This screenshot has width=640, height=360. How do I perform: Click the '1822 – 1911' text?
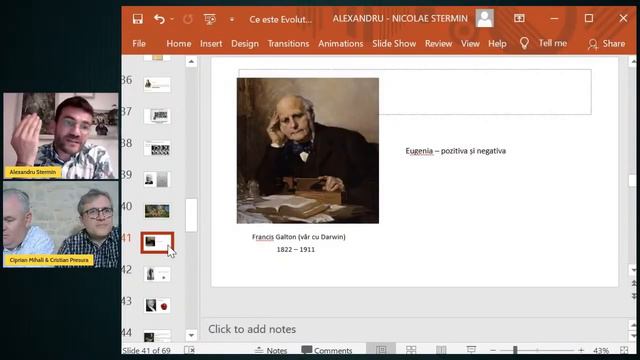(x=296, y=249)
